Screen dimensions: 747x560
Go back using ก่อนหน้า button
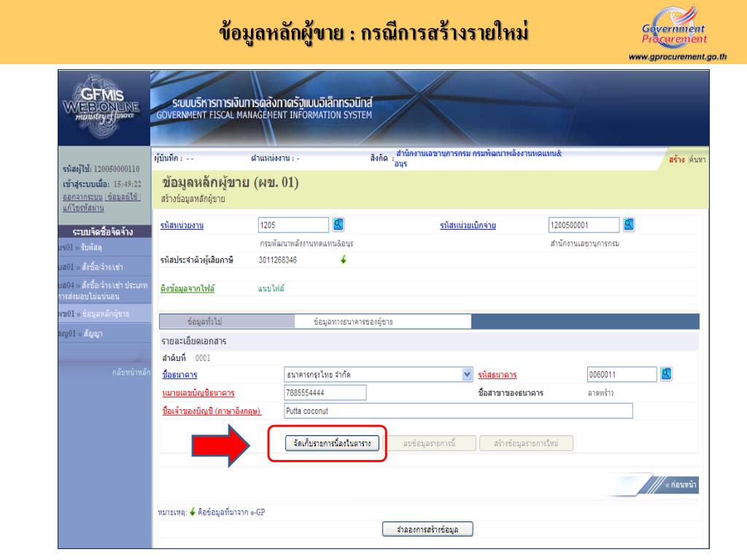click(680, 485)
